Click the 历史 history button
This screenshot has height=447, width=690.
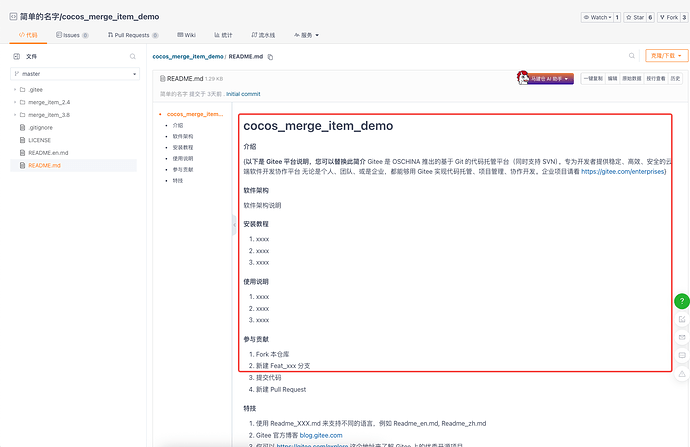pos(675,79)
